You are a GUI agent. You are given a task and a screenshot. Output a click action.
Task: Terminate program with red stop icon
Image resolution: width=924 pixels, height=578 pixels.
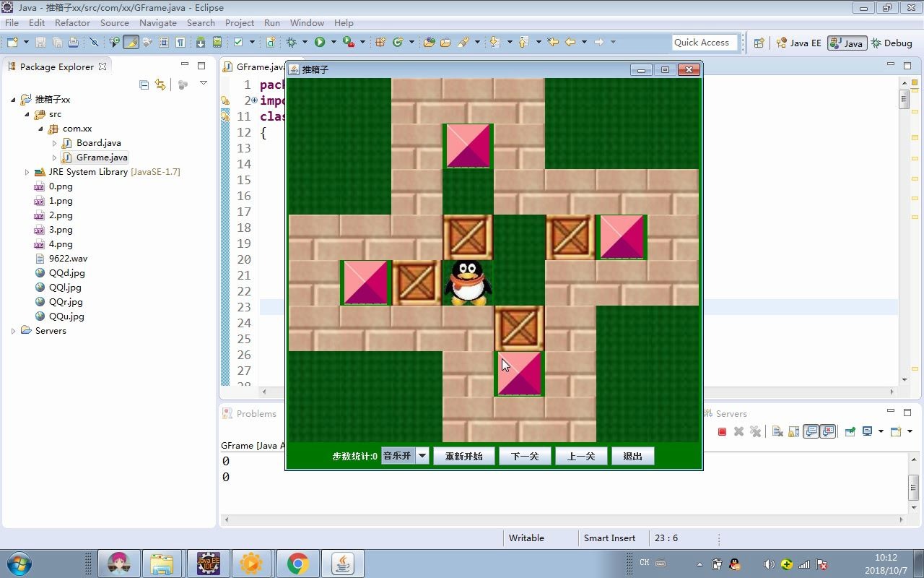click(722, 431)
